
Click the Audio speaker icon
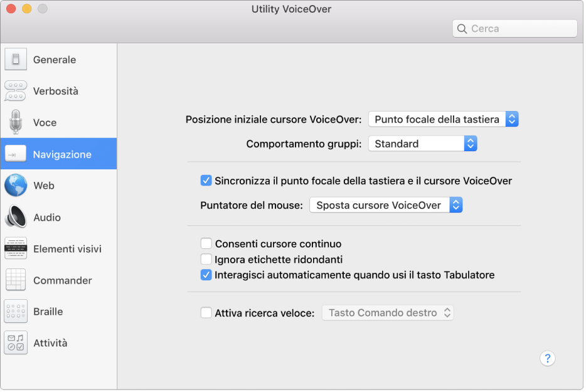point(15,217)
